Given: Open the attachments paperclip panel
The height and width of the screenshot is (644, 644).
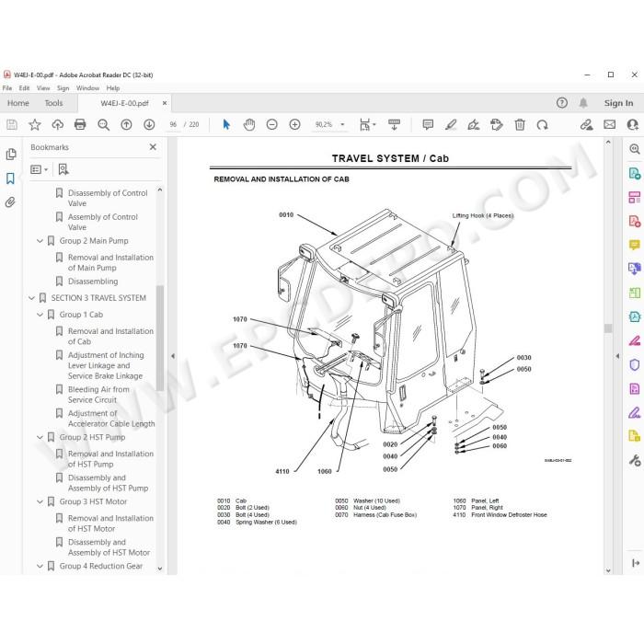Looking at the screenshot, I should [10, 202].
